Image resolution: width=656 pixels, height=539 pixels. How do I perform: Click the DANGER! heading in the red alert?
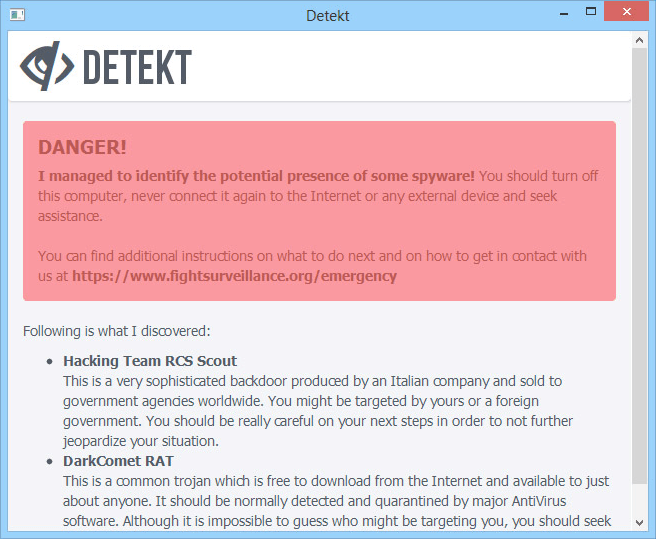pos(82,148)
